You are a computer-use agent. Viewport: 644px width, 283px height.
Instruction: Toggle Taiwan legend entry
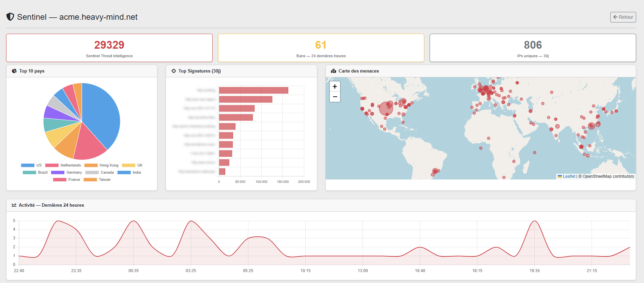point(97,179)
